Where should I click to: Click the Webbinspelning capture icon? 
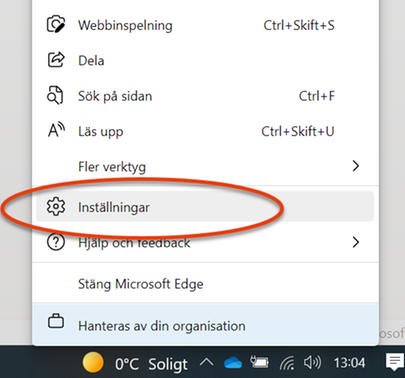[x=56, y=24]
